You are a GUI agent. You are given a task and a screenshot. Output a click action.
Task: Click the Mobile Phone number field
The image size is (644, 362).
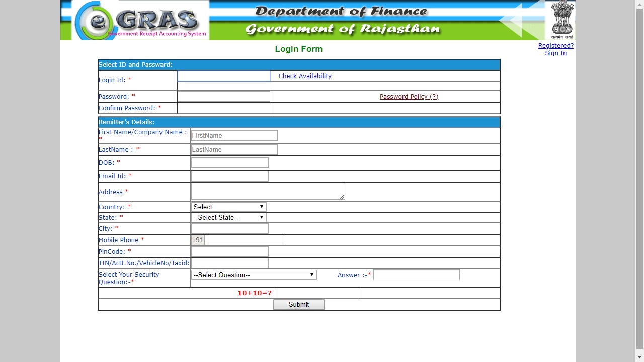coord(245,240)
